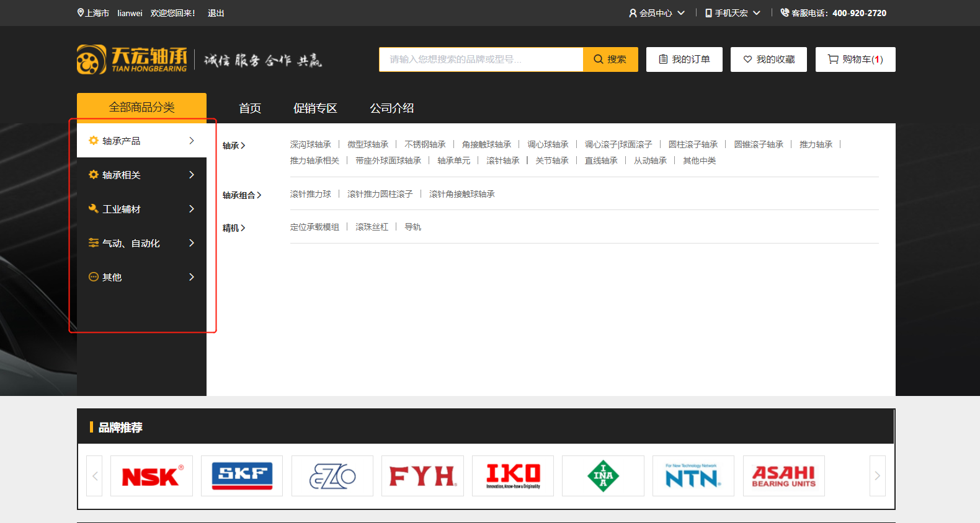Switch to the 促销专区 tab
The image size is (980, 523).
tap(315, 108)
